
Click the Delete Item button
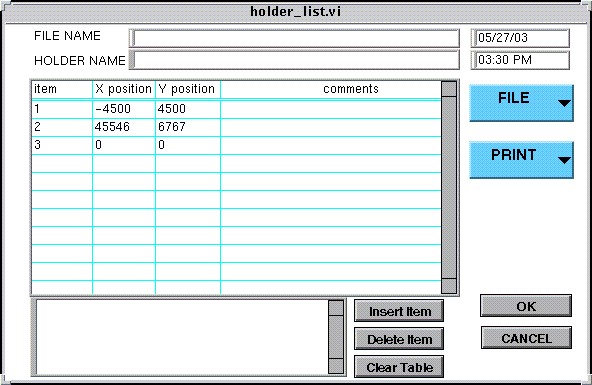[x=399, y=339]
